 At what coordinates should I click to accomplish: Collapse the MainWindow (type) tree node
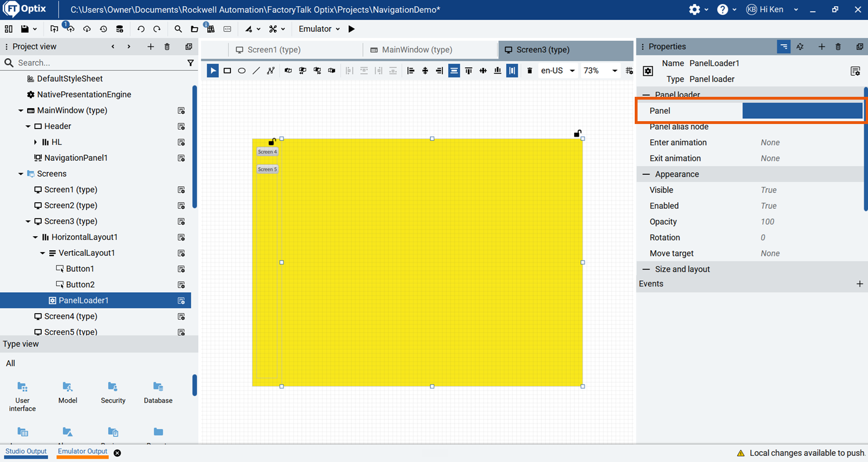coord(21,110)
